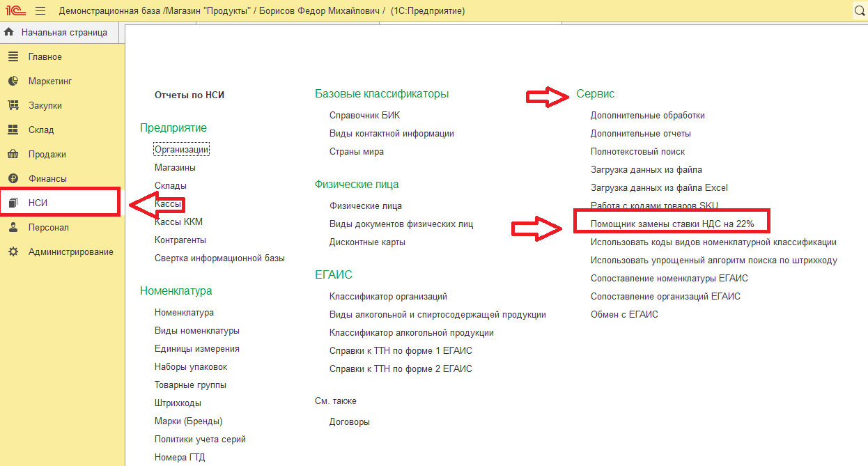Select the НСИ section in sidebar
Viewport: 868px width, 466px height.
[38, 203]
